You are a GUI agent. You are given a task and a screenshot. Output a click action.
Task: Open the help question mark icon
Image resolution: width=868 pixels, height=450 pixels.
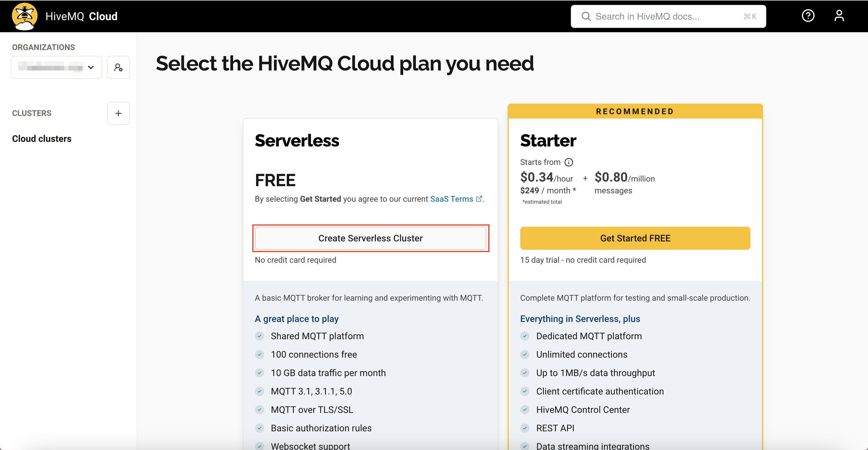[x=808, y=16]
